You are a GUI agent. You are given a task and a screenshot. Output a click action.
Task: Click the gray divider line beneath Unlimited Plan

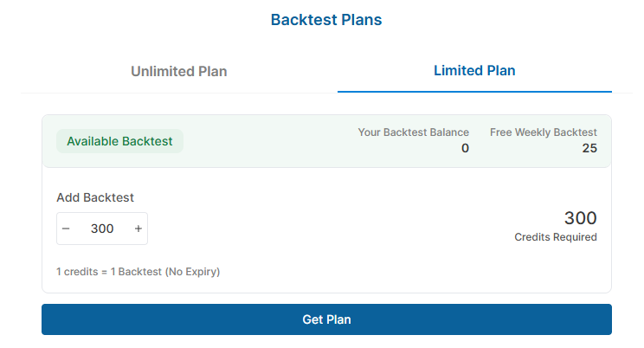click(179, 93)
